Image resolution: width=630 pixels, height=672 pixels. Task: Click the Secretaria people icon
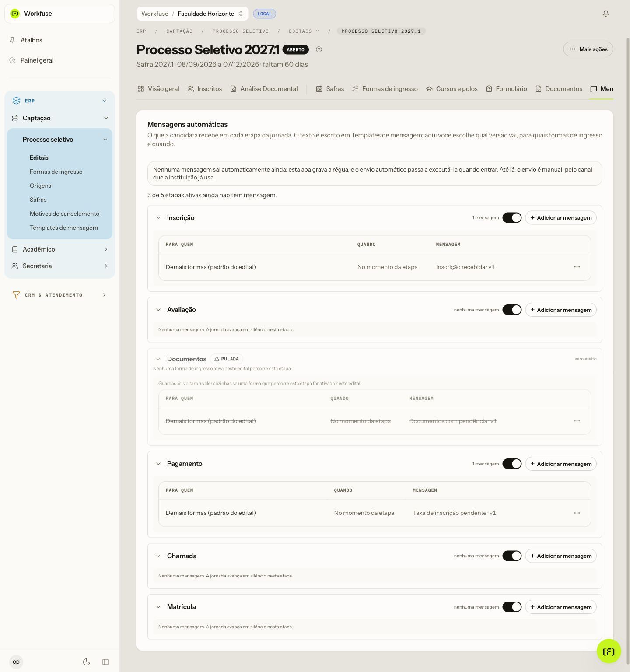tap(15, 266)
